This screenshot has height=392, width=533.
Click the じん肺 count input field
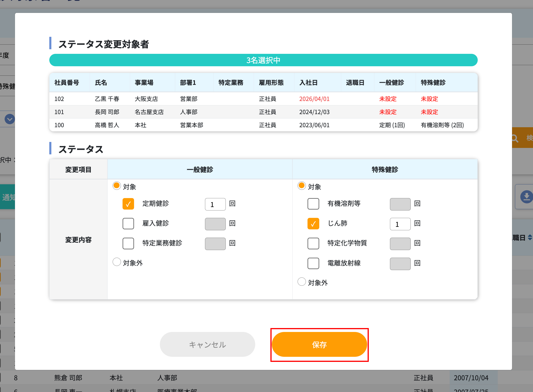(400, 224)
